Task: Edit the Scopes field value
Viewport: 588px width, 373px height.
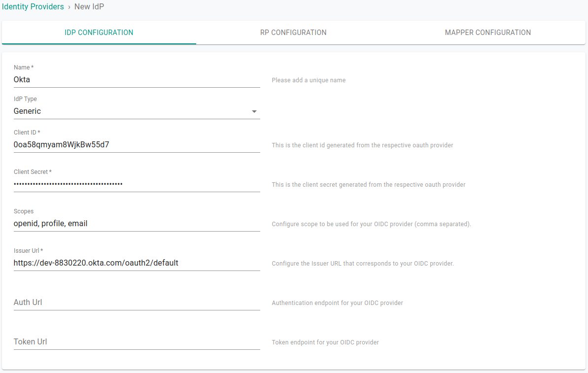Action: tap(137, 223)
